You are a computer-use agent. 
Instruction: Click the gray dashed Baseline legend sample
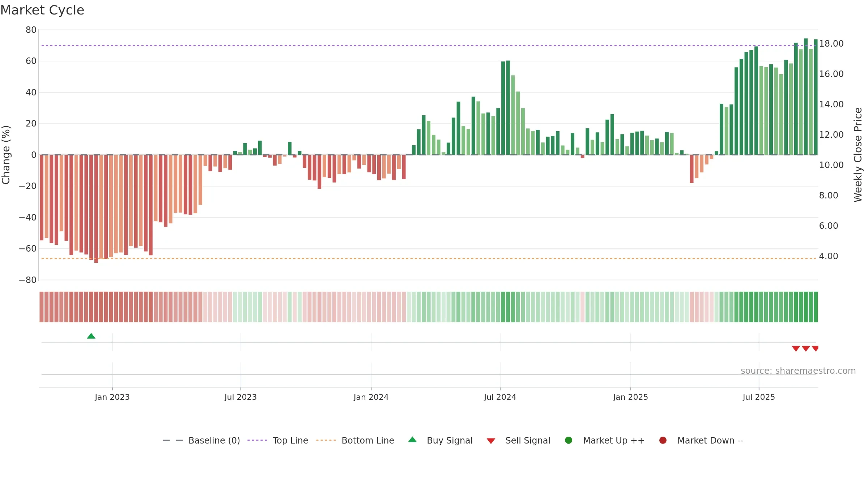(173, 440)
